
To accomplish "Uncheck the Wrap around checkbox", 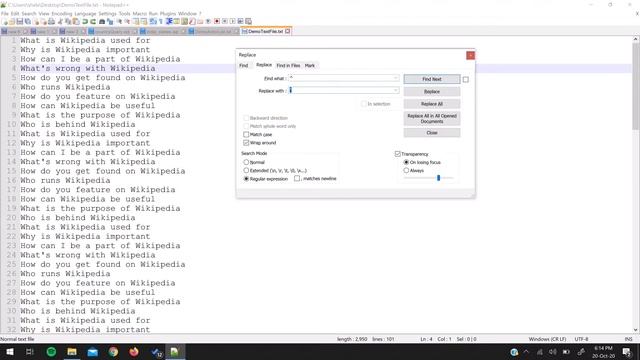I will (246, 143).
